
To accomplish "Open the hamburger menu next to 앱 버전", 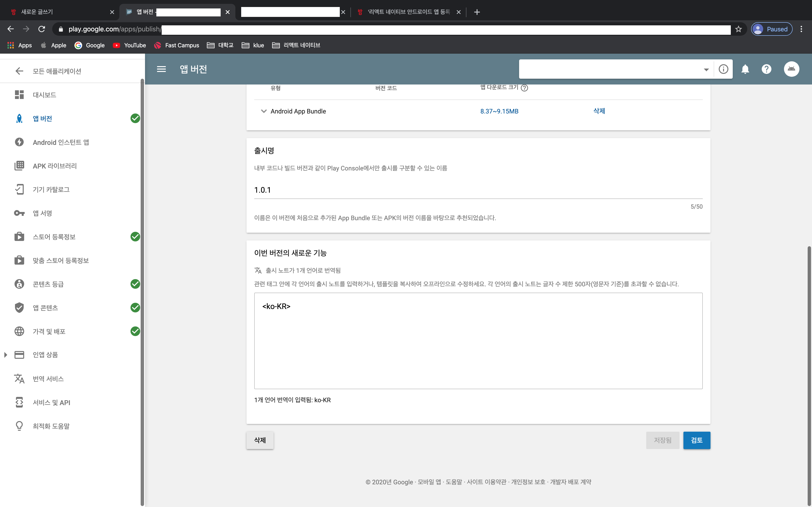I will (161, 69).
